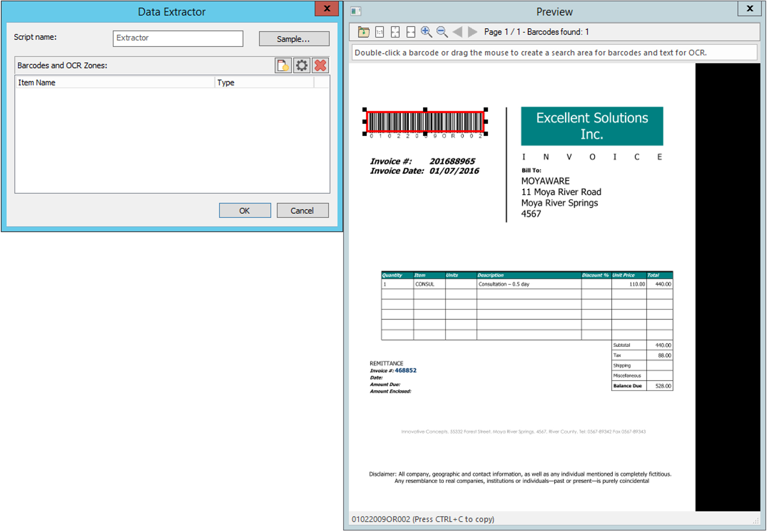Click the barcode value in the status bar
Viewport: 767px width, 532px height.
pos(382,519)
